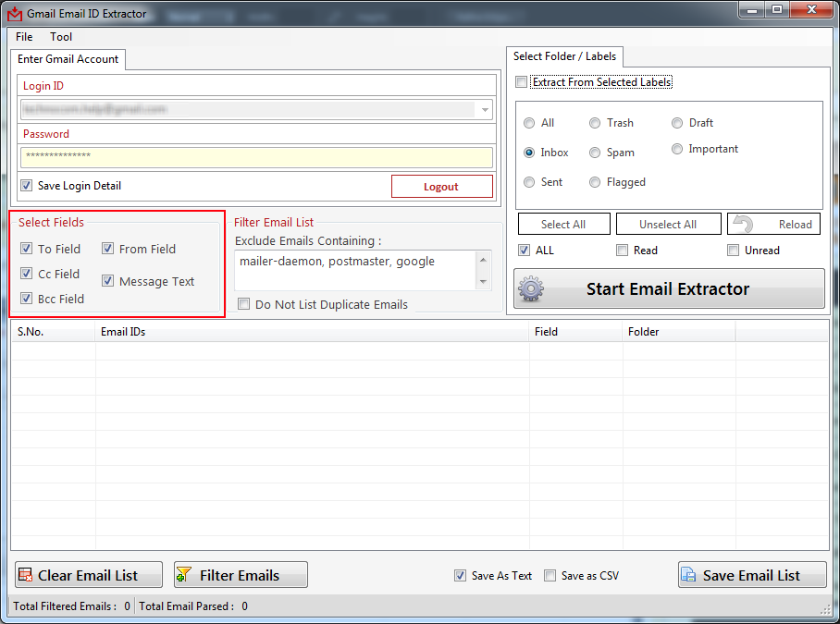
Task: Click the gear icon on Start Email Extractor
Action: tap(531, 288)
